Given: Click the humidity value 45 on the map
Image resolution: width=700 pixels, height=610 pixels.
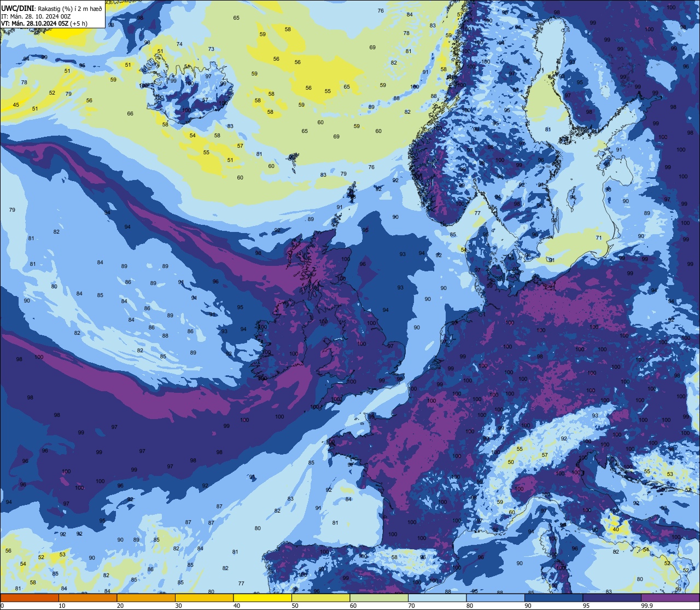Looking at the screenshot, I should click(x=16, y=105).
